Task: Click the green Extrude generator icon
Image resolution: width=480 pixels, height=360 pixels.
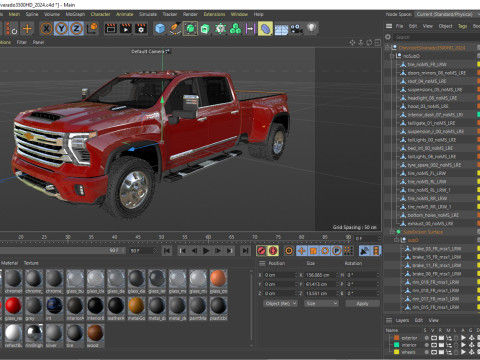Action: [205, 29]
